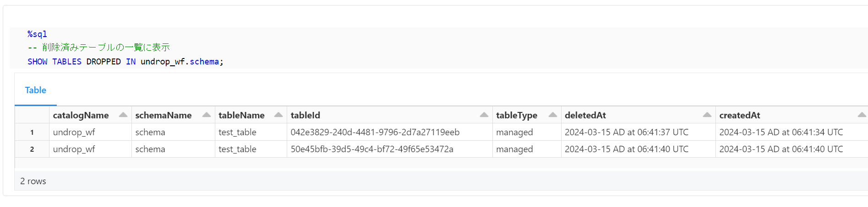The height and width of the screenshot is (207, 868).
Task: Click the deletedAt column header
Action: coord(585,116)
